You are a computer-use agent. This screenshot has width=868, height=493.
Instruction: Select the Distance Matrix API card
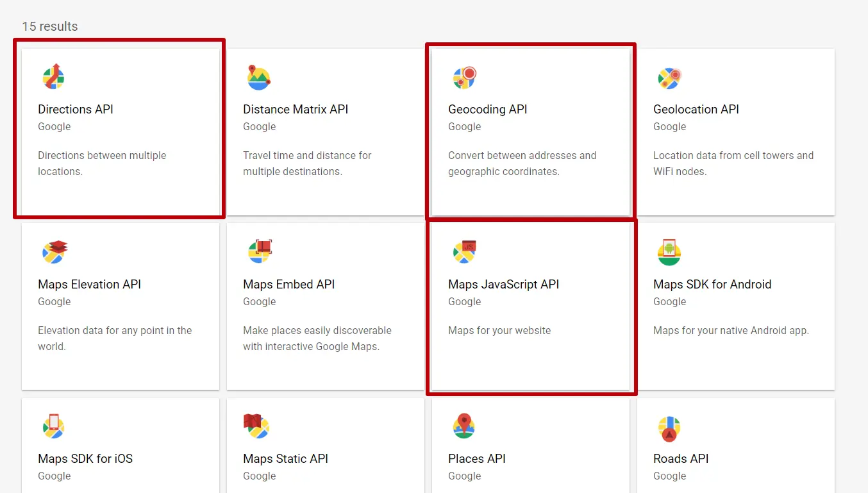pos(324,128)
